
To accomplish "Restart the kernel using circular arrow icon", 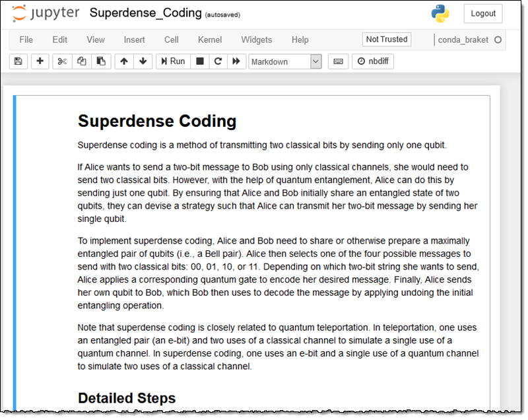I will pos(218,61).
